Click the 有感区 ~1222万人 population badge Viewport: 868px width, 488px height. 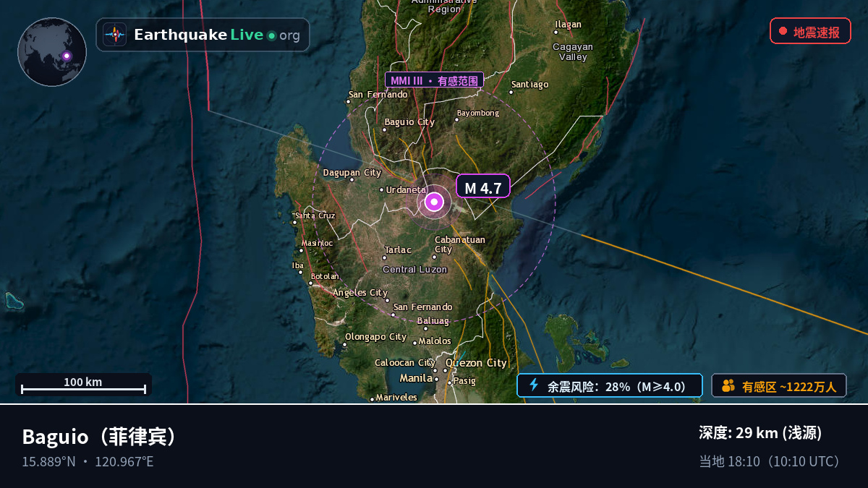click(x=779, y=386)
